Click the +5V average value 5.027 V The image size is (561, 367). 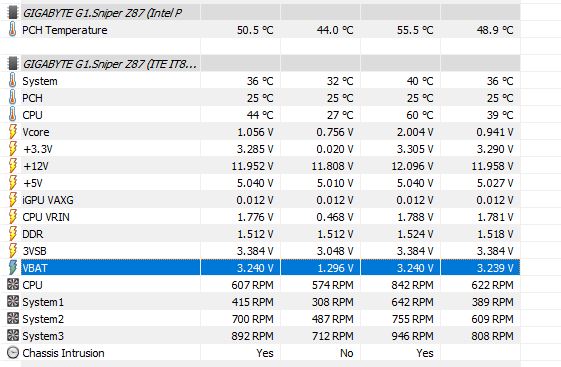495,183
